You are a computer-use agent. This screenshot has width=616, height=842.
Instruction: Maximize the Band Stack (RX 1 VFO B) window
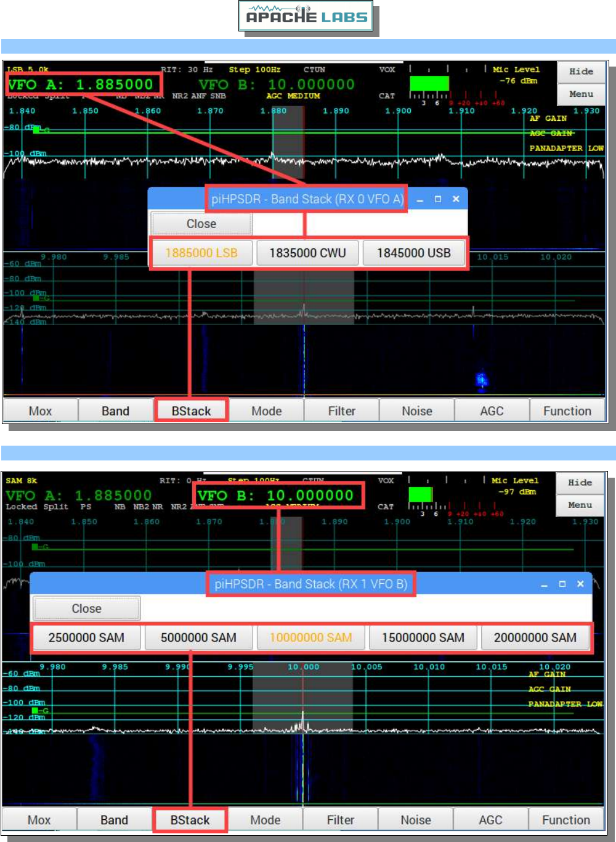click(562, 584)
